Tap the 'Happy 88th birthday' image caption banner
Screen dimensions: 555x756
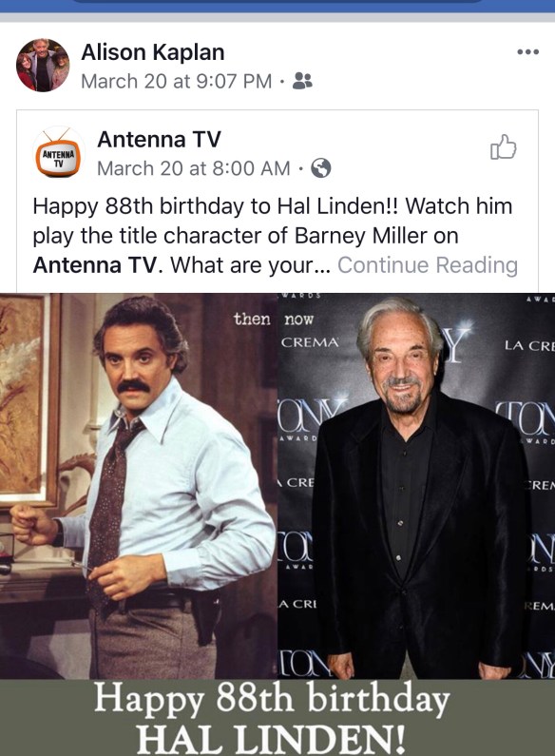[277, 717]
